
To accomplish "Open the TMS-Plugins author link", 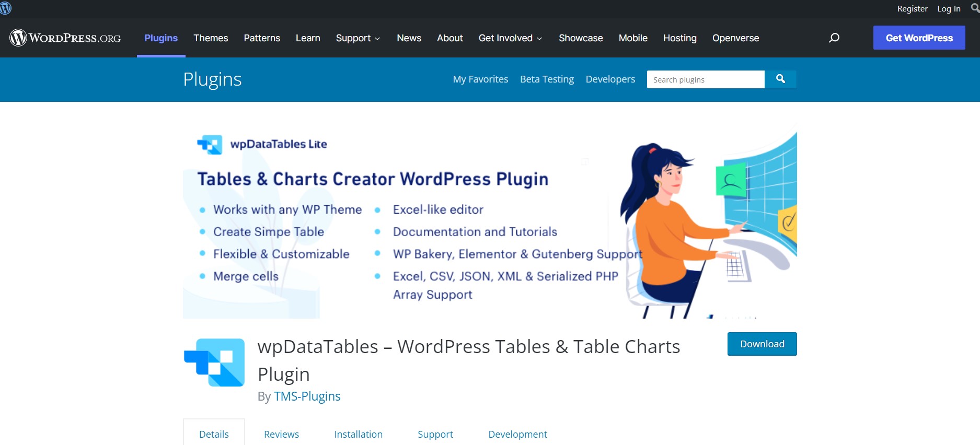I will [307, 396].
